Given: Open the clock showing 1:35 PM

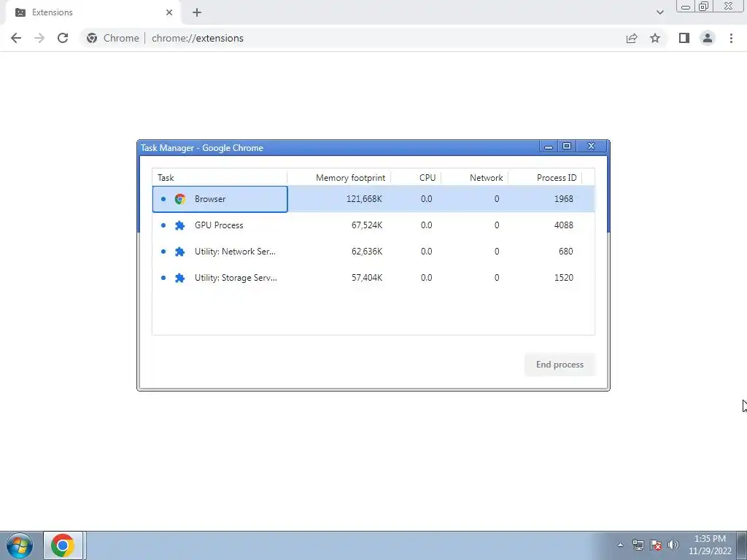Looking at the screenshot, I should pos(710,545).
